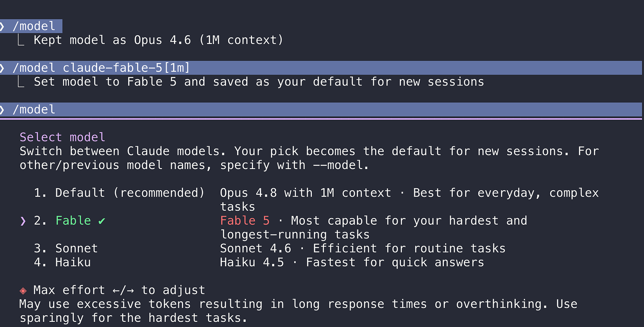This screenshot has height=327, width=644.
Task: Click the purple selection arrow before option 2
Action: click(23, 221)
